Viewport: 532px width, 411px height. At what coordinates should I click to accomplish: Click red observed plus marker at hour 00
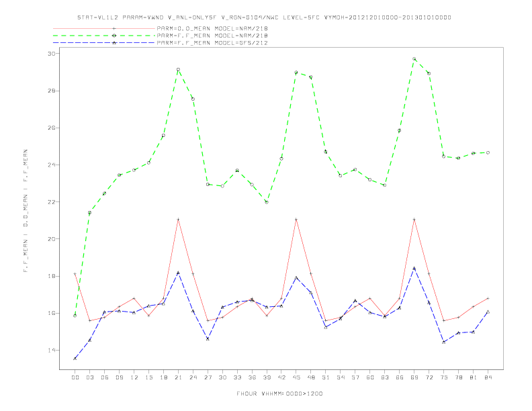75,273
